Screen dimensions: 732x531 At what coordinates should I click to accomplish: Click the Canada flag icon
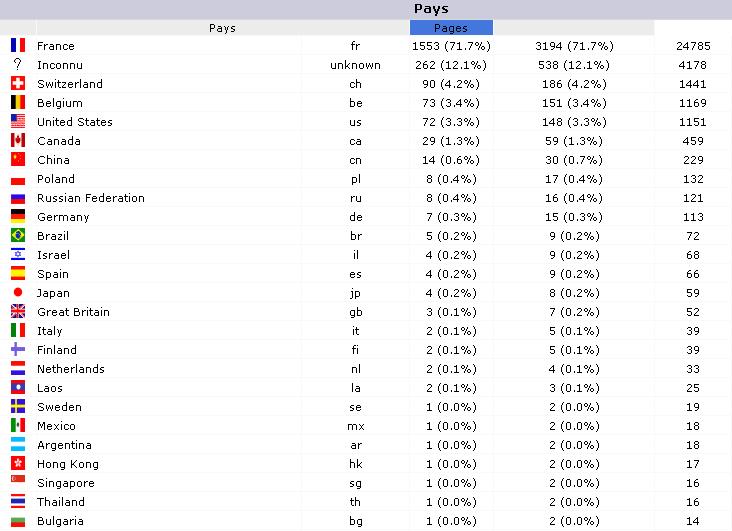18,141
